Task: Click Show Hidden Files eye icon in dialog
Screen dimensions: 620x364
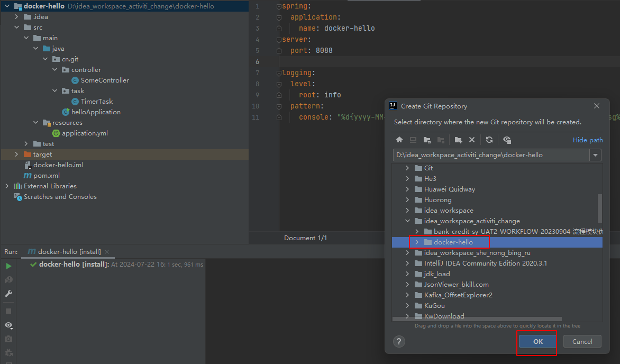Action: click(x=507, y=140)
